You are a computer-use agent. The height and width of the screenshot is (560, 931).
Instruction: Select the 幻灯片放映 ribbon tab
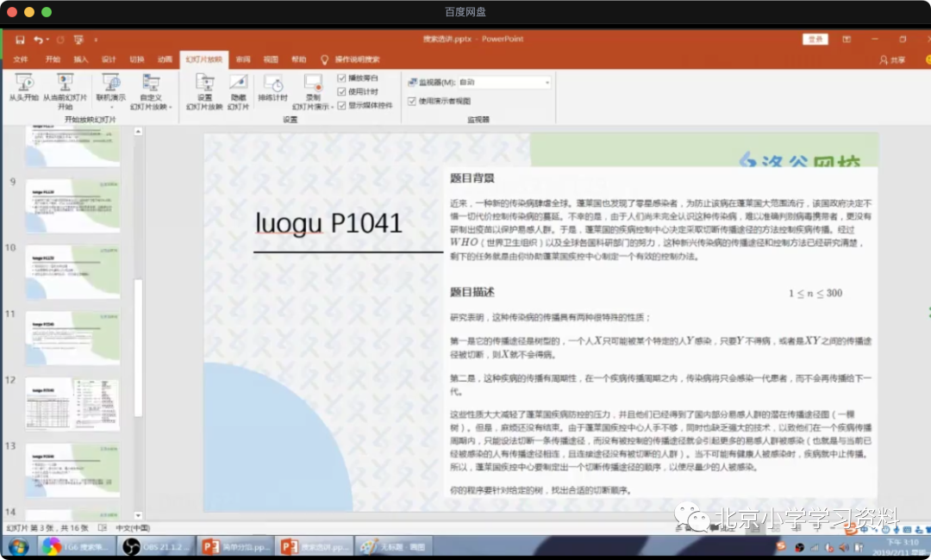(203, 59)
